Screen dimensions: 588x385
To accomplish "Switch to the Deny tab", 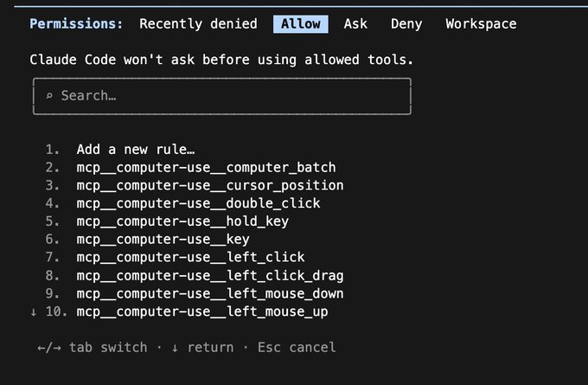I will pos(406,24).
